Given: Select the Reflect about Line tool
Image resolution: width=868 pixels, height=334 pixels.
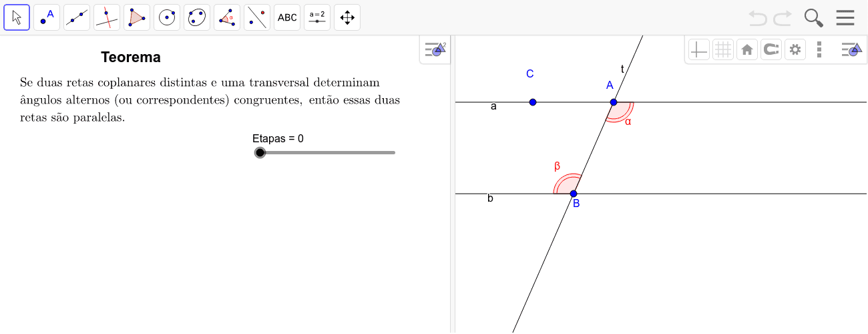Looking at the screenshot, I should [x=257, y=17].
